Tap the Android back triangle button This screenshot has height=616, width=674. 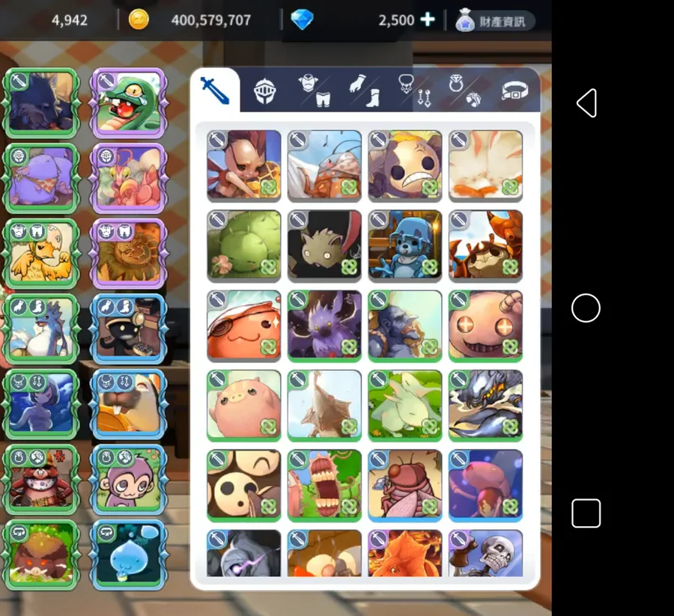(586, 103)
